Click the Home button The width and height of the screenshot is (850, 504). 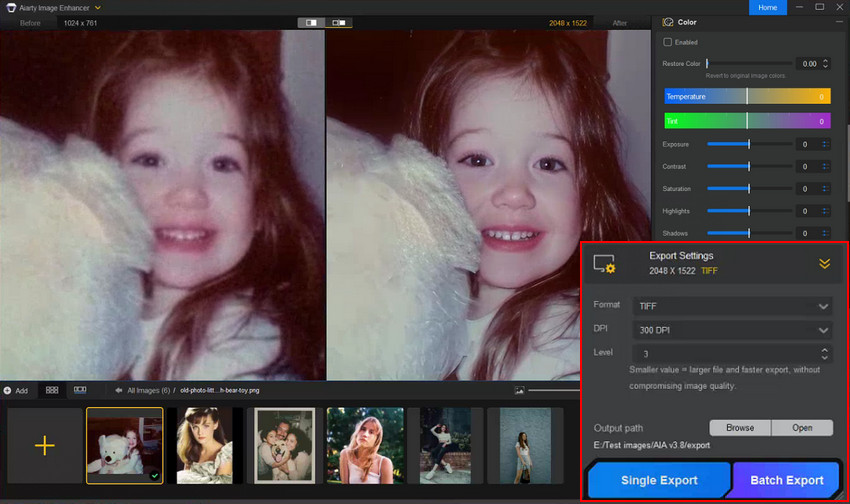[x=768, y=7]
